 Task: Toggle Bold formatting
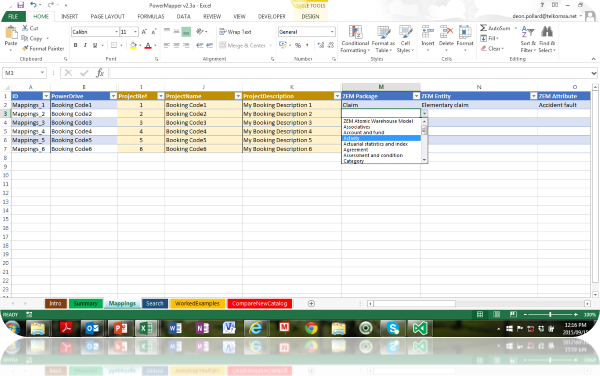click(x=75, y=45)
